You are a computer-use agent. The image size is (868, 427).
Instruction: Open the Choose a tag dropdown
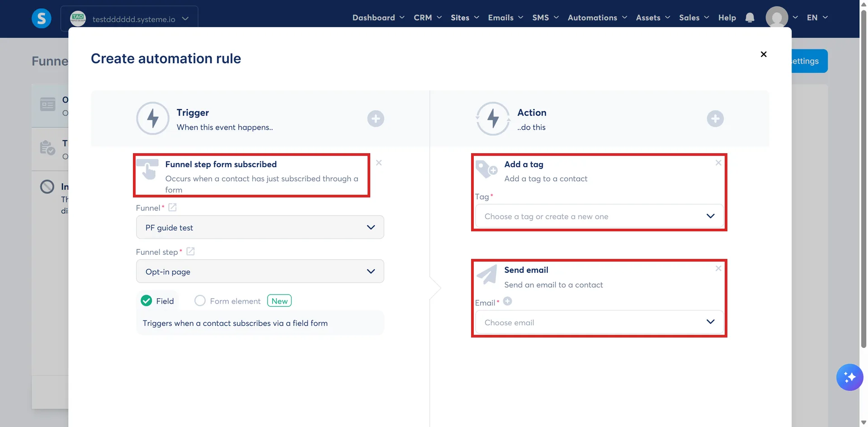pos(599,216)
